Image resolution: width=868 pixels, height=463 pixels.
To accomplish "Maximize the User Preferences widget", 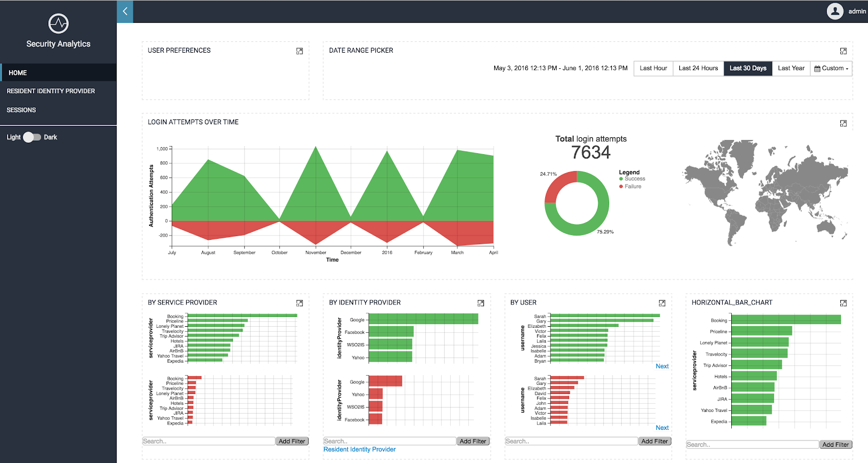I will click(299, 51).
